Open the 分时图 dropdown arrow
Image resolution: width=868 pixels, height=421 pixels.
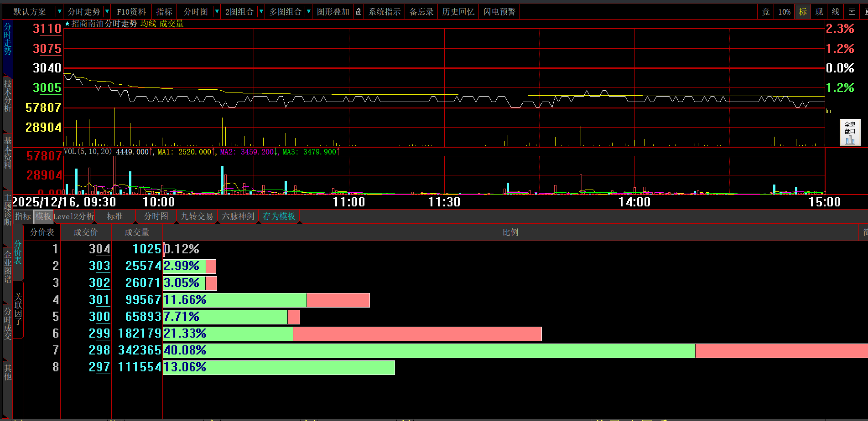point(217,12)
